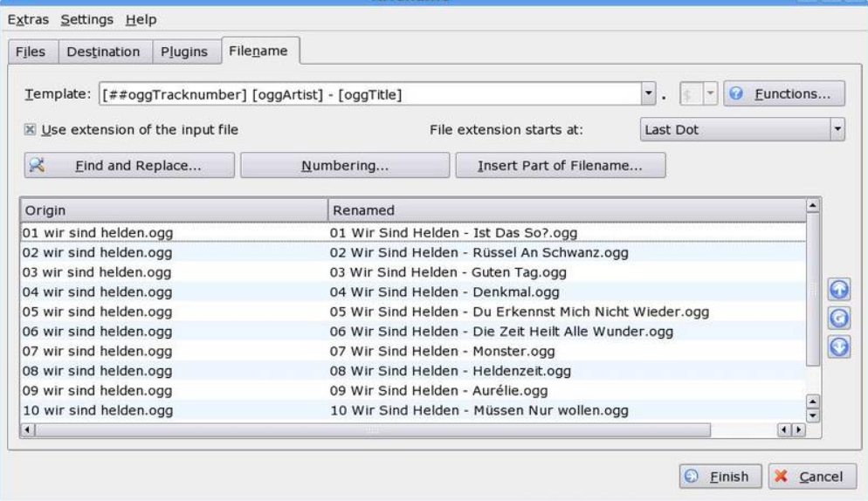This screenshot has height=501, width=868.
Task: Click the horizontal scrollbar thumb
Action: pos(373,429)
